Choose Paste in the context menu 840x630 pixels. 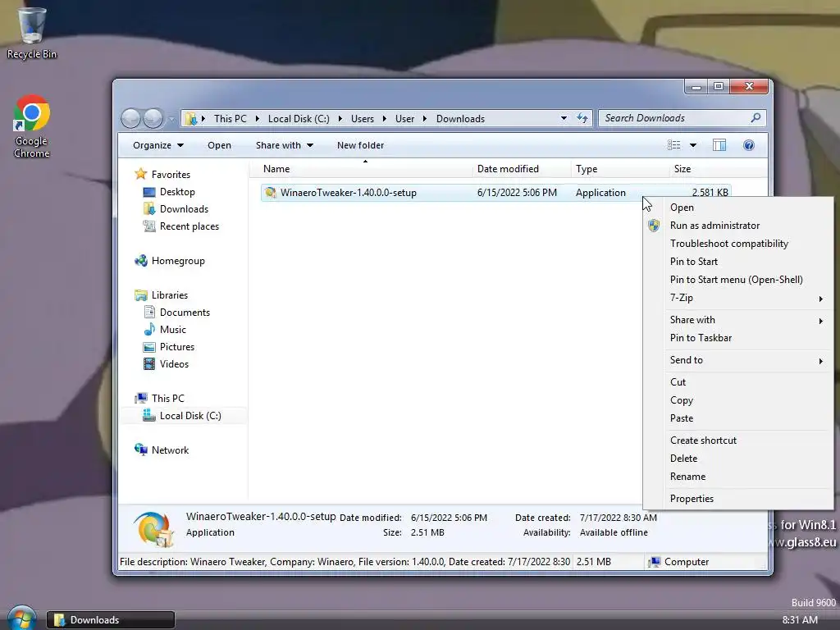pos(738,418)
